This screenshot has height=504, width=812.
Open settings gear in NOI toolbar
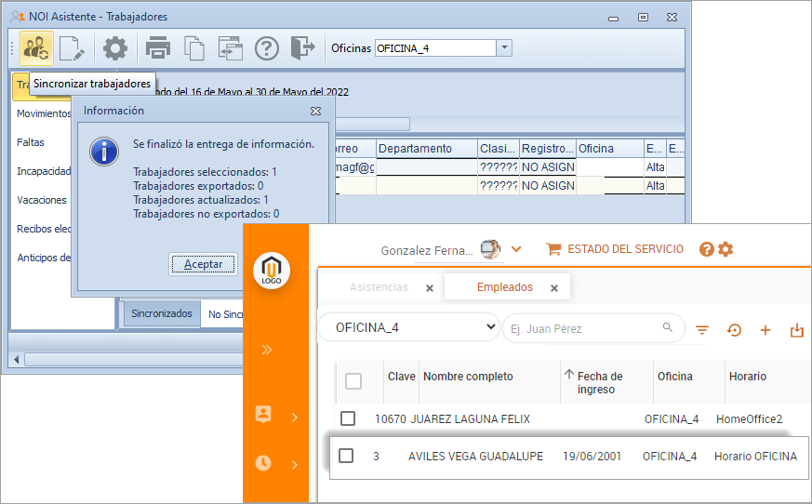coord(115,48)
